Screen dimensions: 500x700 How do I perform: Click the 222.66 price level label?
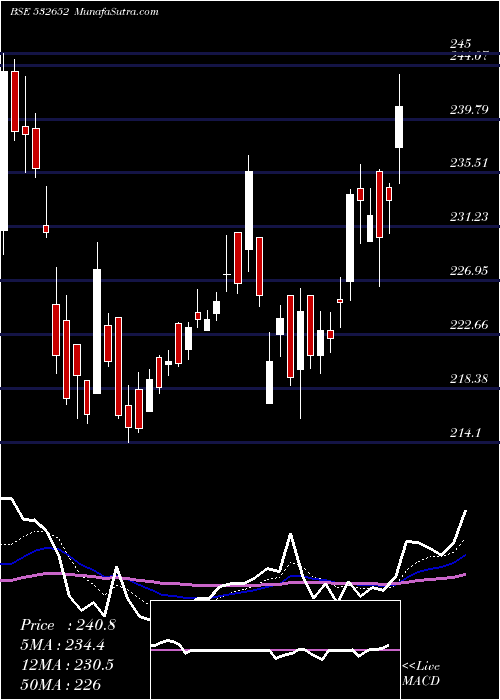pyautogui.click(x=469, y=325)
